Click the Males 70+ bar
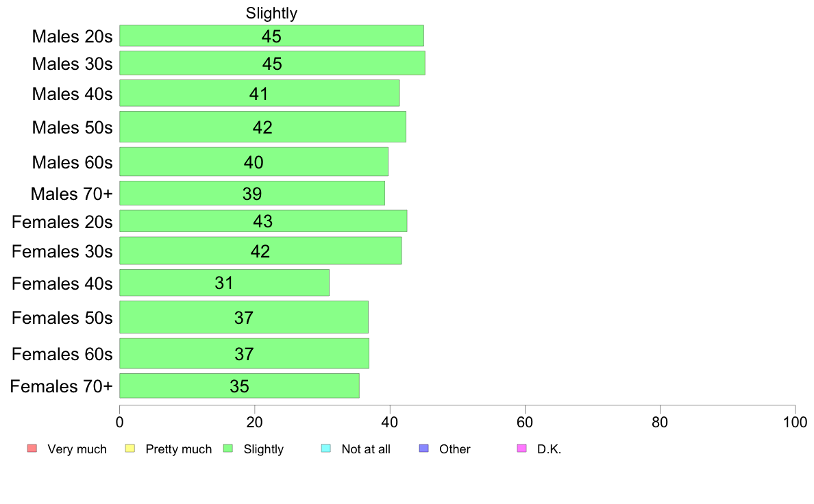The height and width of the screenshot is (504, 814). click(x=252, y=193)
